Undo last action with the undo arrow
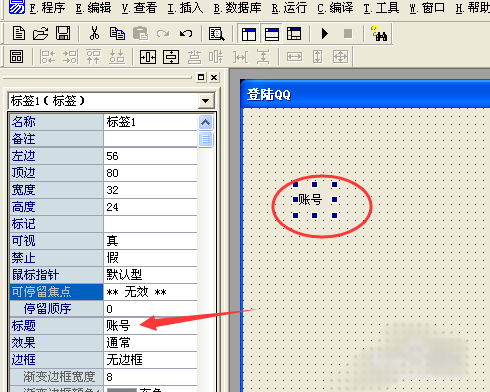Viewport: 490px width, 392px height. 186,34
